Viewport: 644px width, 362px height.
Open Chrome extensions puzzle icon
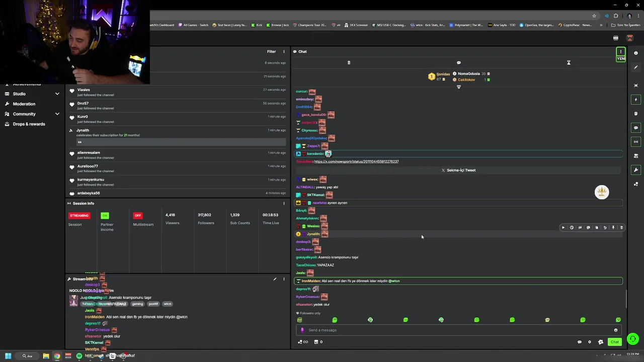(x=615, y=16)
